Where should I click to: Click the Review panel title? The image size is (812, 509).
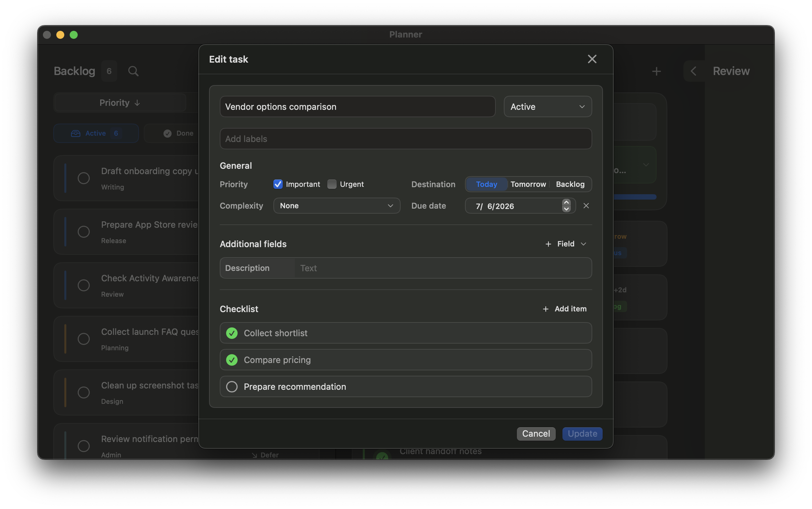click(x=731, y=71)
